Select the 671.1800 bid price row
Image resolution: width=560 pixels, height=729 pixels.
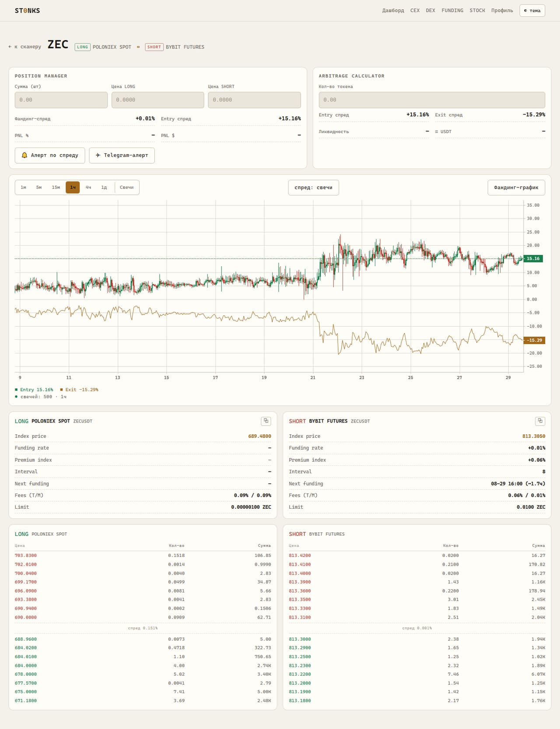click(x=143, y=701)
